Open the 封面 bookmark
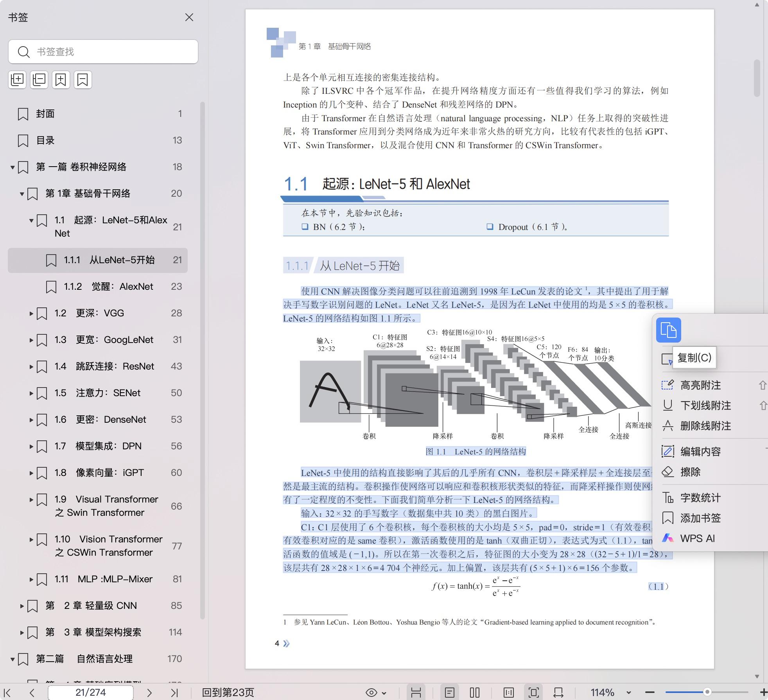Screen dimensions: 768x700 click(x=98, y=114)
